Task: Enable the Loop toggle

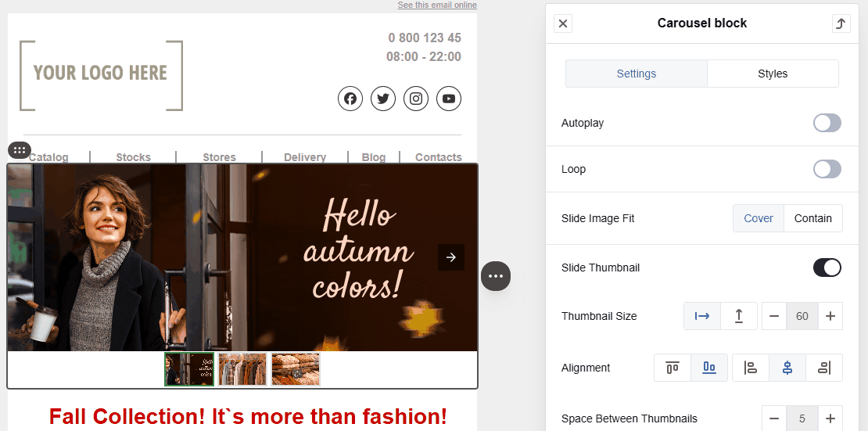Action: (827, 169)
